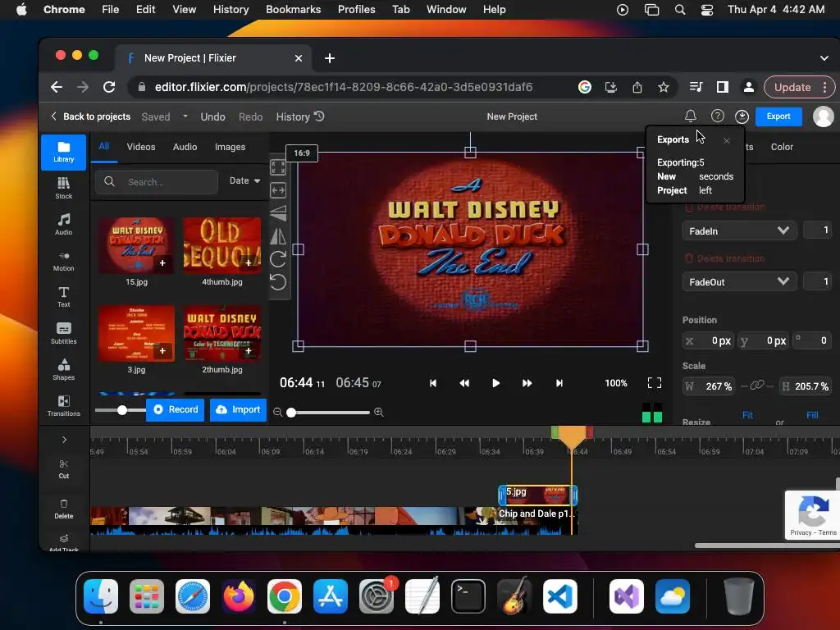Open the History panel

pos(300,116)
